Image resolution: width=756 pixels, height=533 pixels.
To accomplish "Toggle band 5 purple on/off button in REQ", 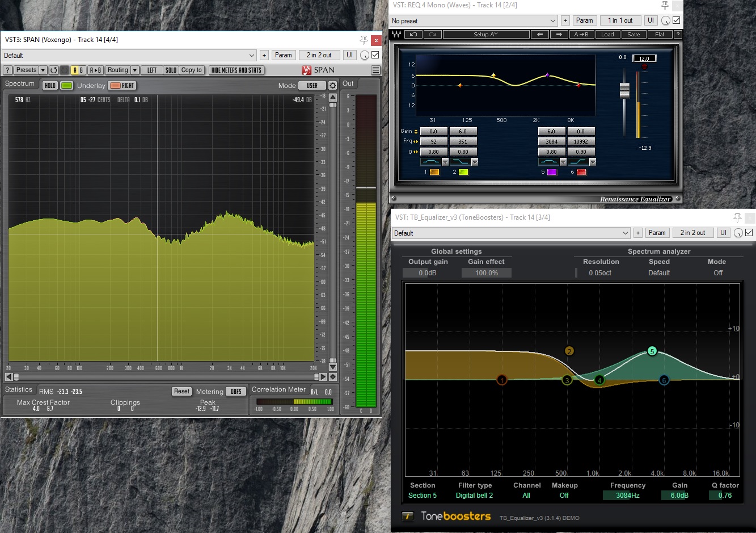I will tap(551, 172).
